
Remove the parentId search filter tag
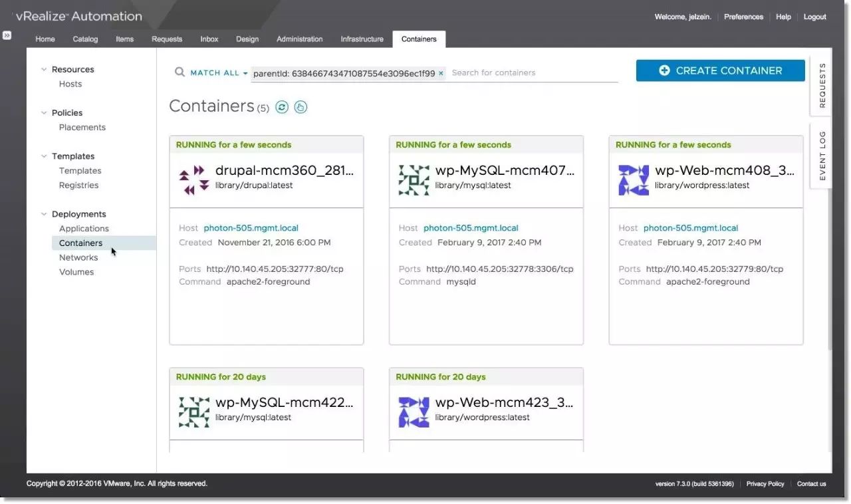[x=441, y=73]
